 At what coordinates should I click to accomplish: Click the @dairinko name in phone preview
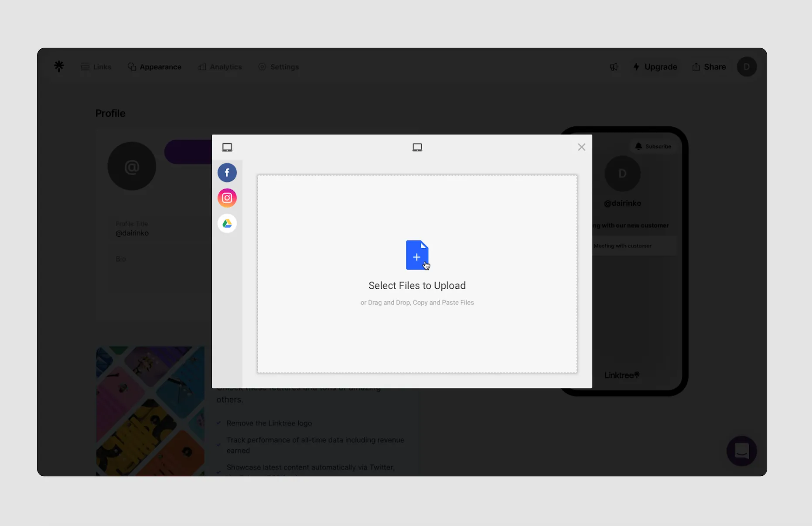point(622,203)
